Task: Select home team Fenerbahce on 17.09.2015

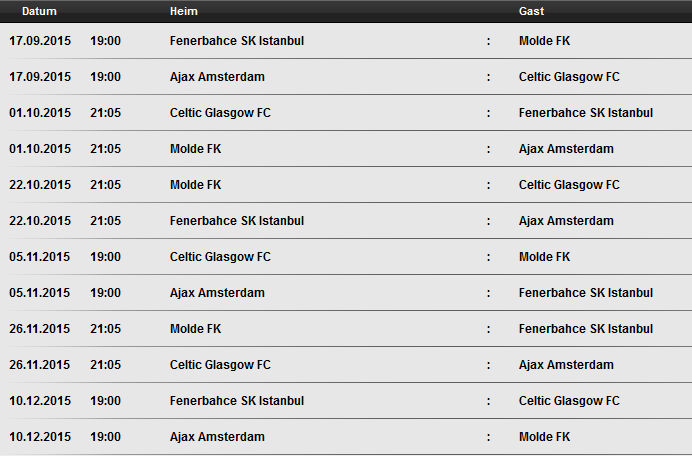Action: click(237, 41)
